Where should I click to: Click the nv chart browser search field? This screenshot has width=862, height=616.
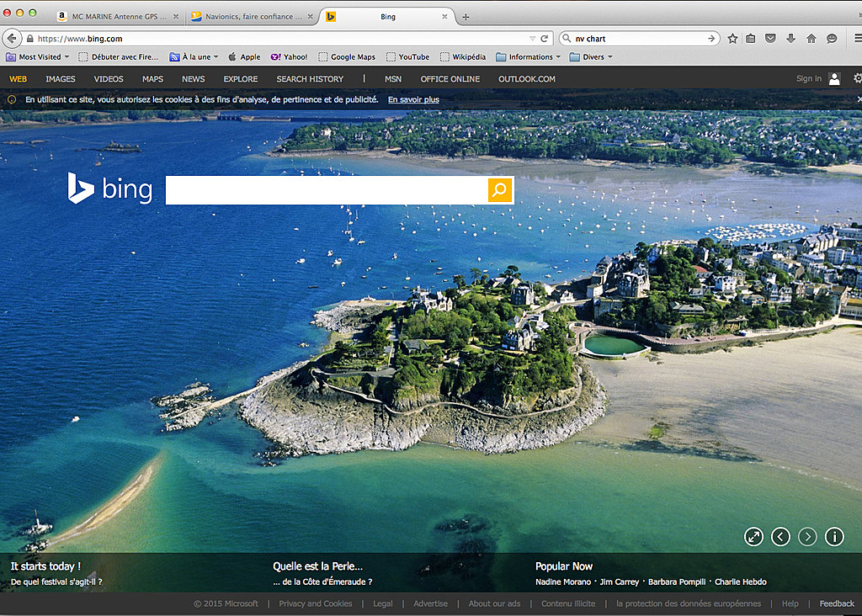click(639, 39)
